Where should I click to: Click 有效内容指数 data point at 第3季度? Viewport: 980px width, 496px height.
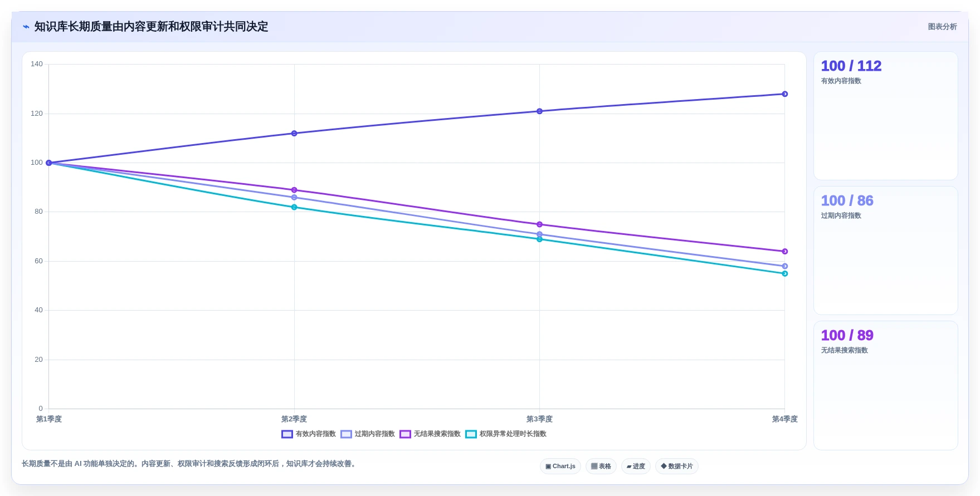click(x=539, y=111)
